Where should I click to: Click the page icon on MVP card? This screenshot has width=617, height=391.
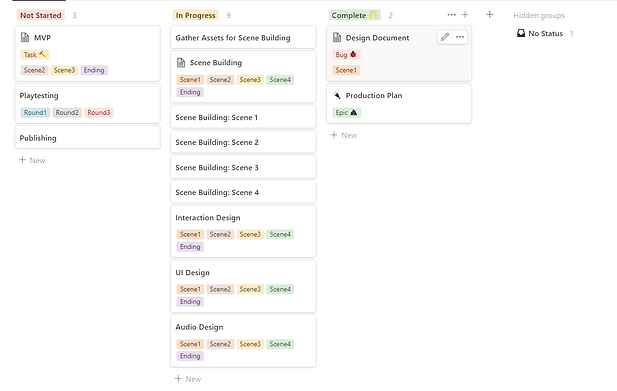pyautogui.click(x=25, y=37)
